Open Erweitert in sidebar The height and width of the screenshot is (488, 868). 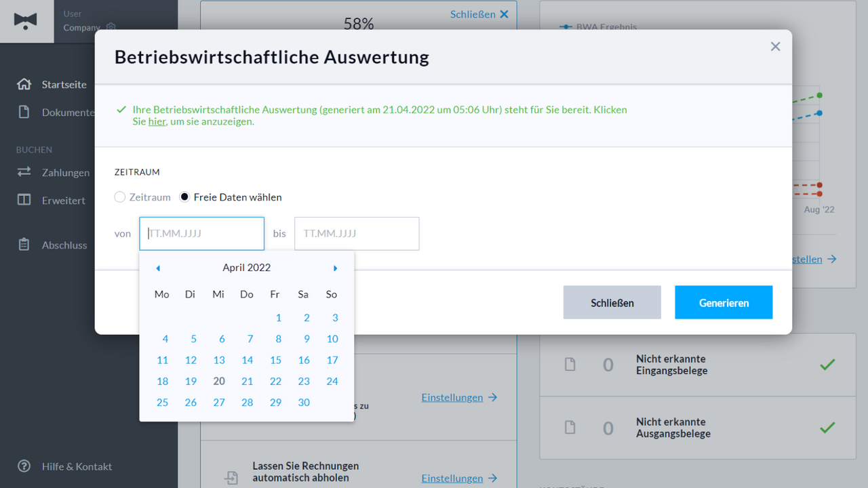click(x=64, y=201)
